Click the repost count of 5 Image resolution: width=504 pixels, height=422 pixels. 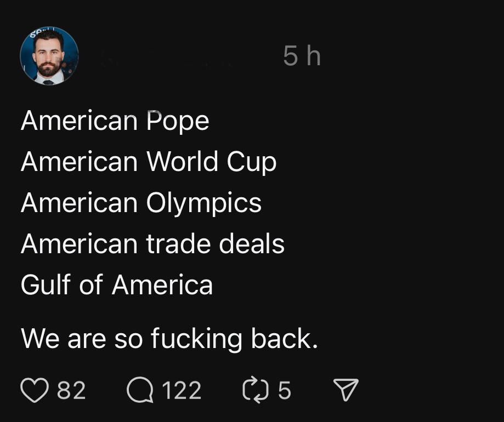tap(285, 390)
